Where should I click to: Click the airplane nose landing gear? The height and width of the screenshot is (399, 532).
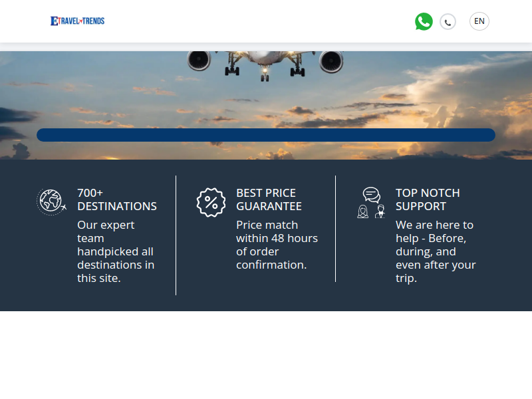[265, 75]
